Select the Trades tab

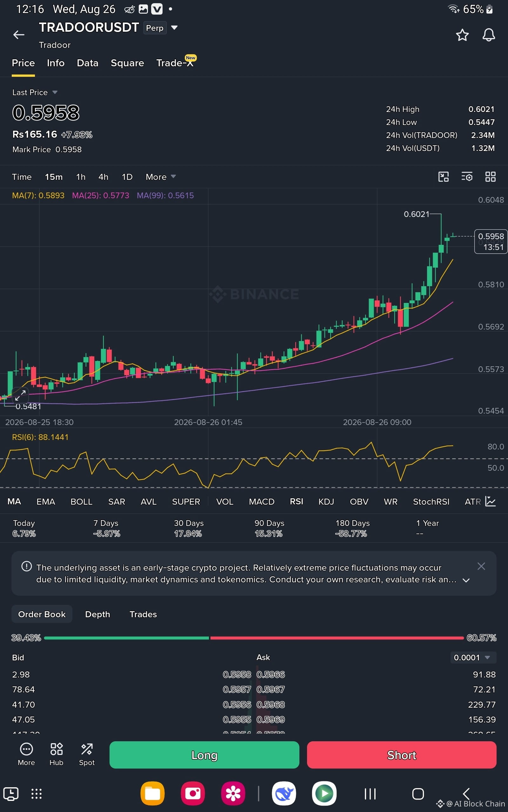click(143, 614)
